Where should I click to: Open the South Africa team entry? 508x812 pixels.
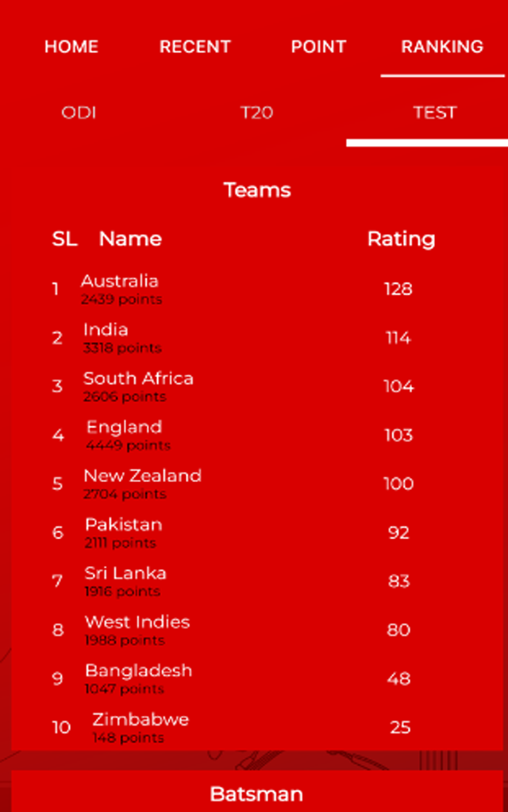tap(257, 386)
